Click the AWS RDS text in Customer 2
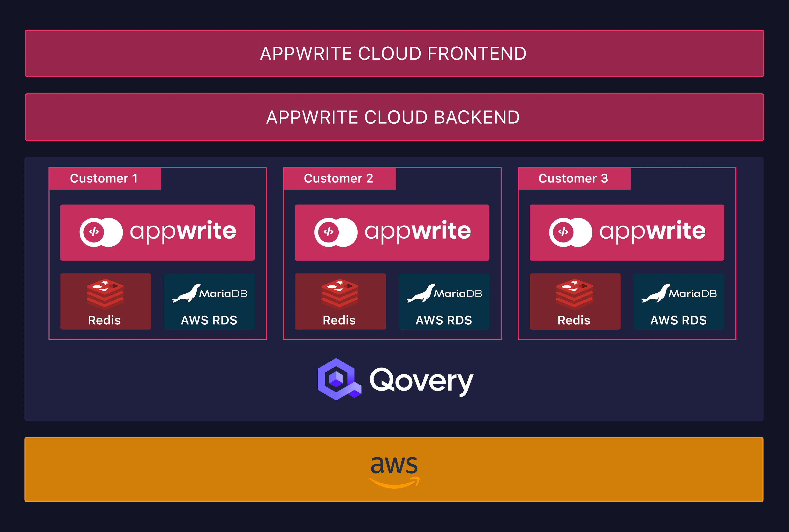Viewport: 789px width, 532px height. point(444,320)
